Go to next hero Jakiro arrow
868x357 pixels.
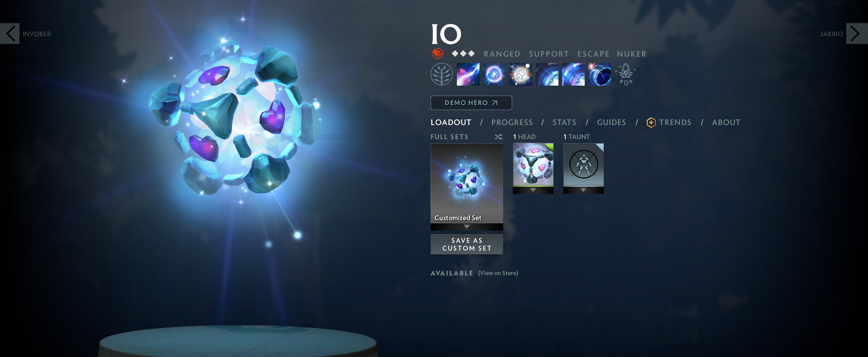pos(857,34)
